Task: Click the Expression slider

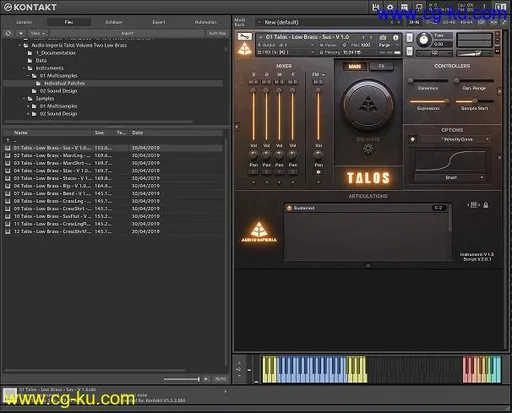Action: [428, 101]
